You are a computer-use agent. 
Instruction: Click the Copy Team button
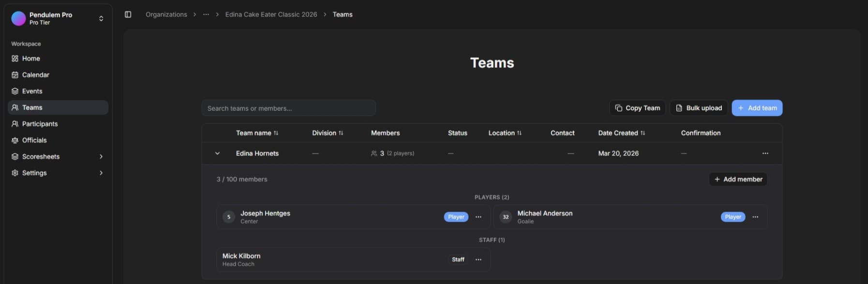(637, 108)
